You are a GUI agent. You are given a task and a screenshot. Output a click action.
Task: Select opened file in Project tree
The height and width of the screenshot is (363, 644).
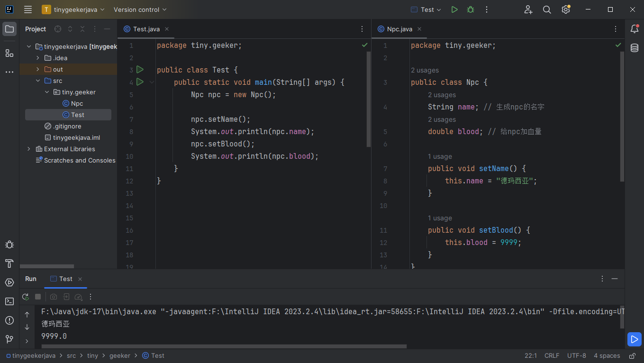pos(58,29)
